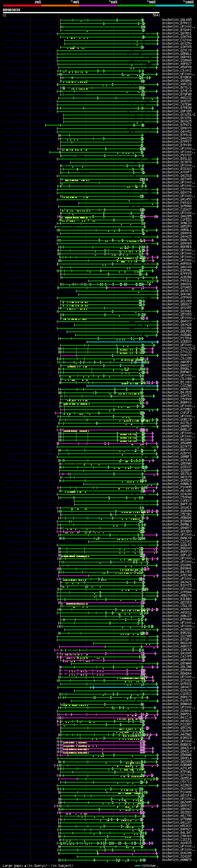The image size is (197, 868).
Task: Select hit UniRef100_Q3HTK6
Action: click(x=177, y=37)
